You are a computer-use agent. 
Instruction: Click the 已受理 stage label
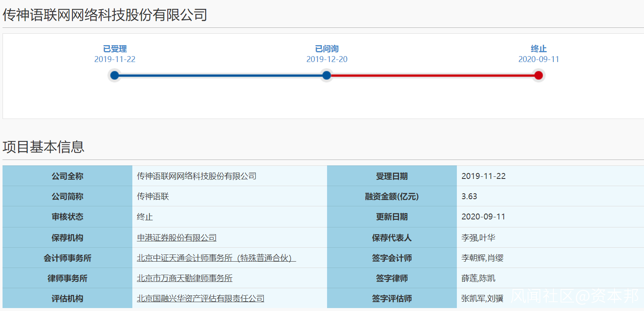[115, 49]
